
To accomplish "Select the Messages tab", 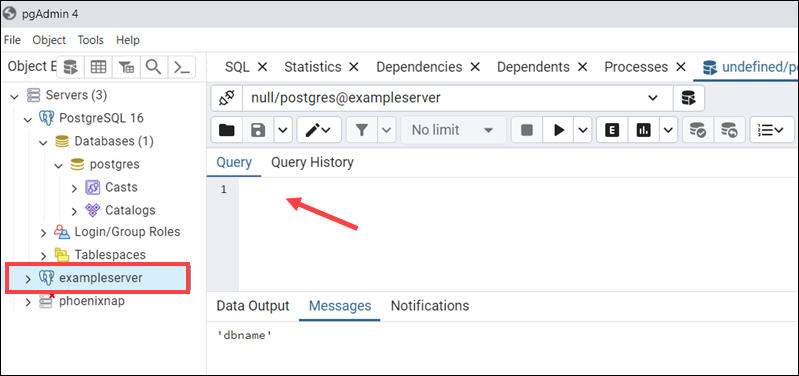I will click(340, 306).
